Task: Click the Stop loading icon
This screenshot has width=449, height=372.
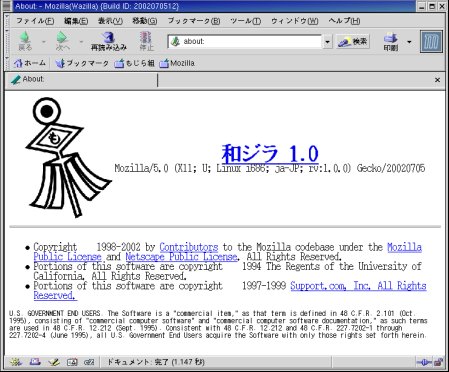Action: point(146,41)
